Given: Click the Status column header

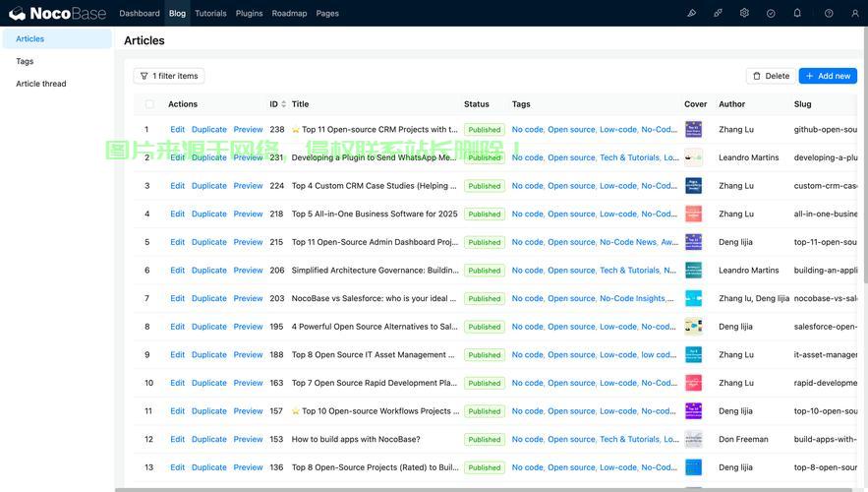Looking at the screenshot, I should coord(477,104).
